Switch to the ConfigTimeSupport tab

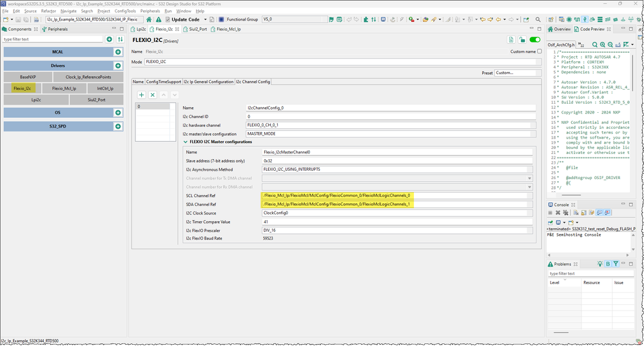tap(164, 82)
